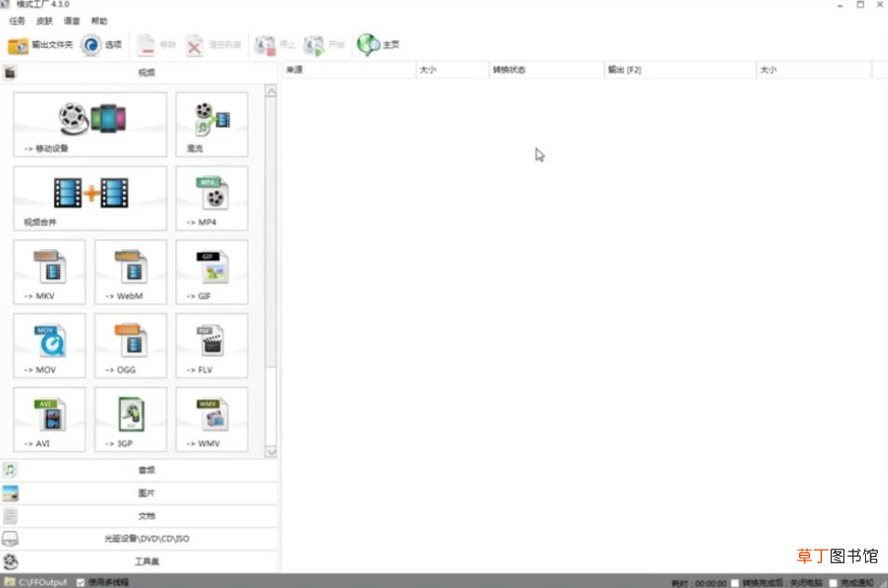Open the 任务 task menu
Image resolution: width=888 pixels, height=588 pixels.
click(17, 21)
